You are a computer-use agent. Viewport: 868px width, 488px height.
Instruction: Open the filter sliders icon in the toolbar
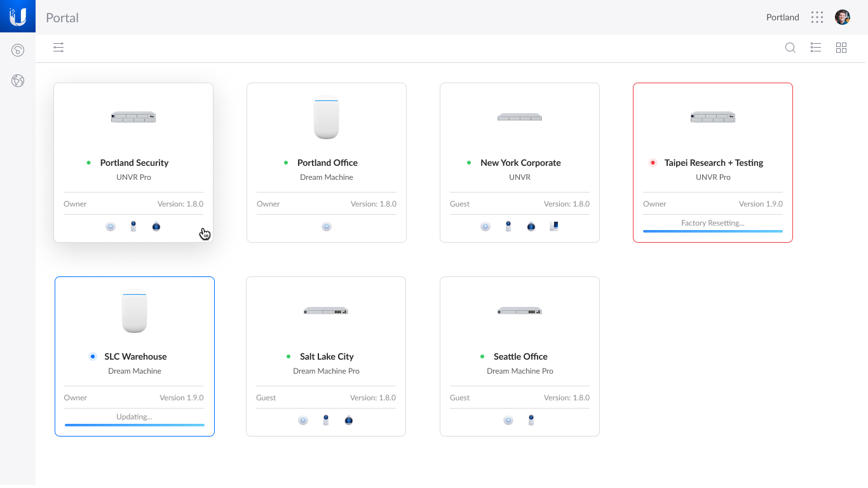coord(58,48)
